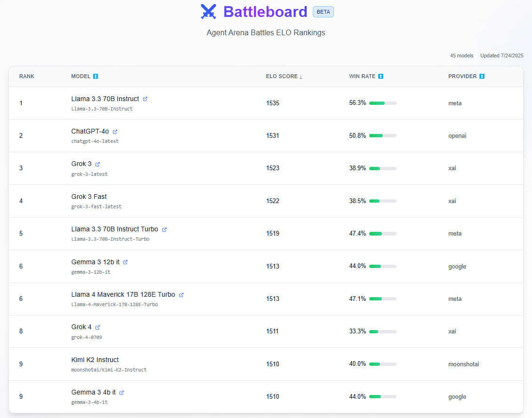Click the model ID chatgpt-4o-latest
The width and height of the screenshot is (532, 418).
(95, 141)
